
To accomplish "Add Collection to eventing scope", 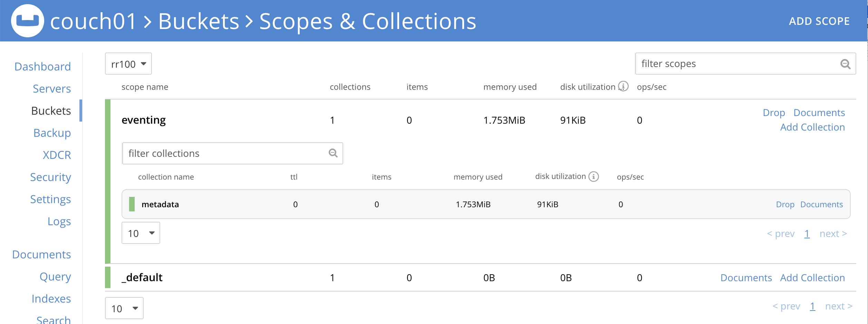I will click(x=812, y=127).
